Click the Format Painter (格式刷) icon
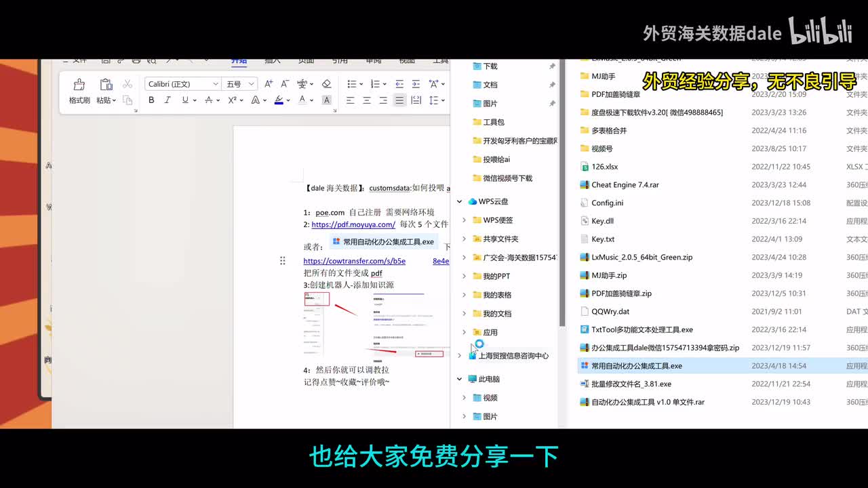Image resolution: width=868 pixels, height=488 pixels. 79,85
